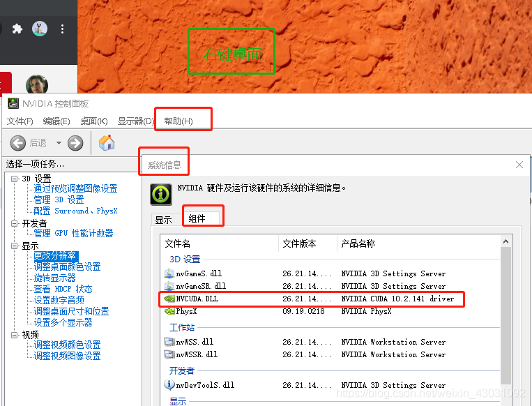Open the 显示器(D) menu
This screenshot has width=532, height=406.
pos(136,121)
